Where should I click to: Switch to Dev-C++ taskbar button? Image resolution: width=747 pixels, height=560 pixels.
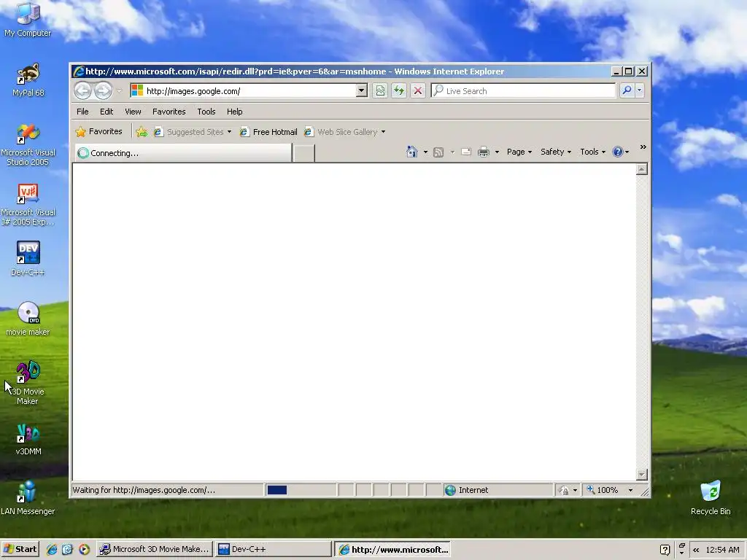(x=273, y=549)
